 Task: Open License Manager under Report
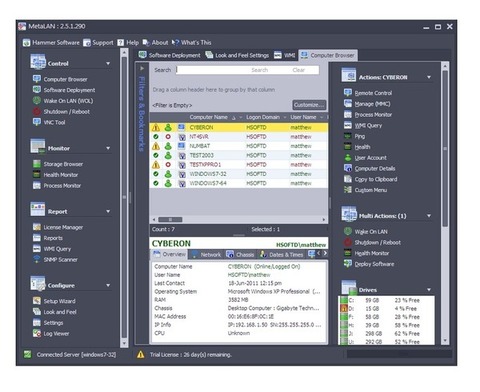tap(63, 227)
